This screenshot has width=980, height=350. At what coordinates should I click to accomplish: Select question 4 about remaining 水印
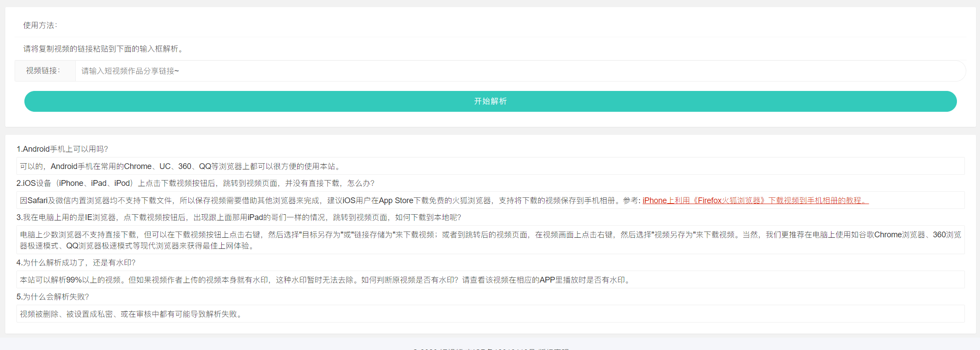point(76,263)
